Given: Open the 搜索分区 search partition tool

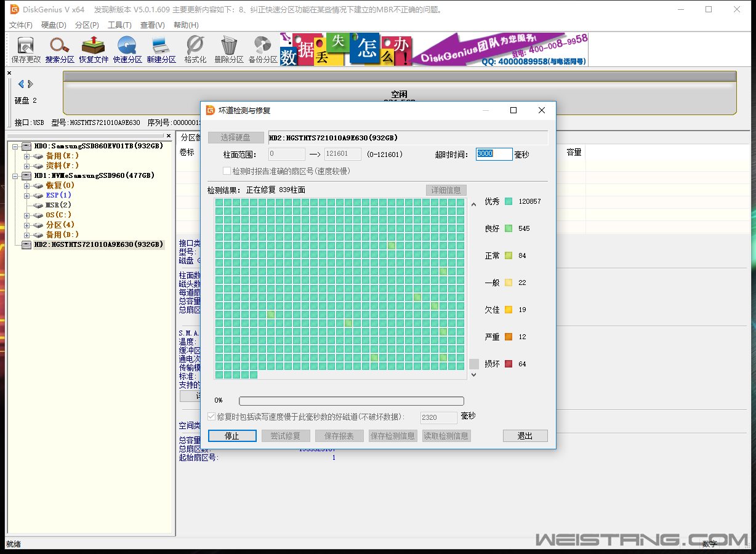Looking at the screenshot, I should (x=60, y=49).
